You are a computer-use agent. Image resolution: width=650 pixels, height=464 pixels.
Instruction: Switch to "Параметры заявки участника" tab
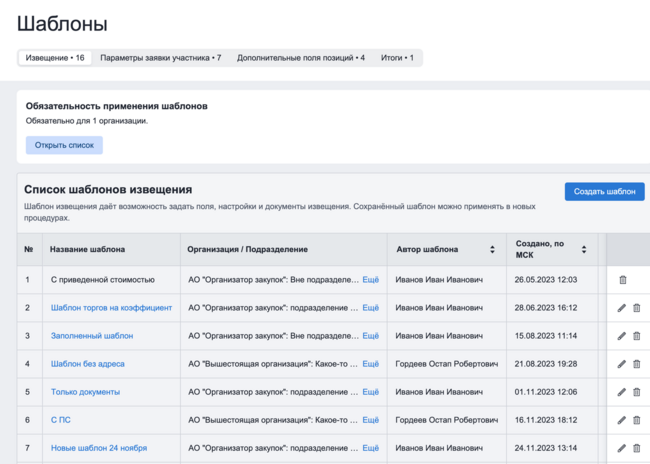click(x=160, y=58)
